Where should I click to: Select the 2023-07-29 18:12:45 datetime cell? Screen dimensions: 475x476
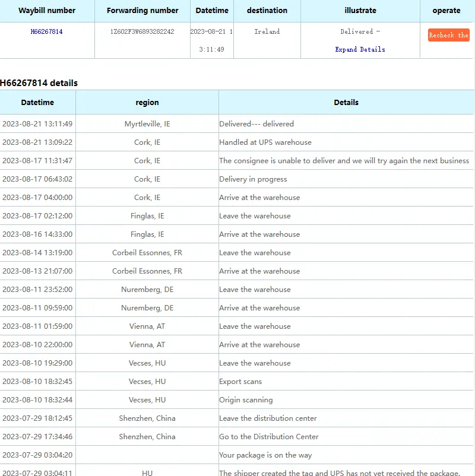[37, 418]
